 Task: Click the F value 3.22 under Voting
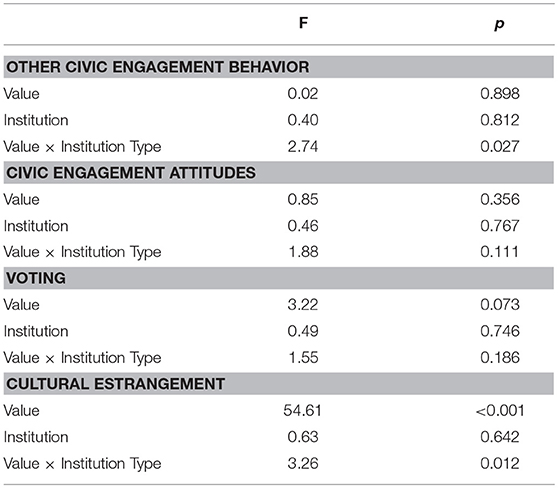point(303,305)
